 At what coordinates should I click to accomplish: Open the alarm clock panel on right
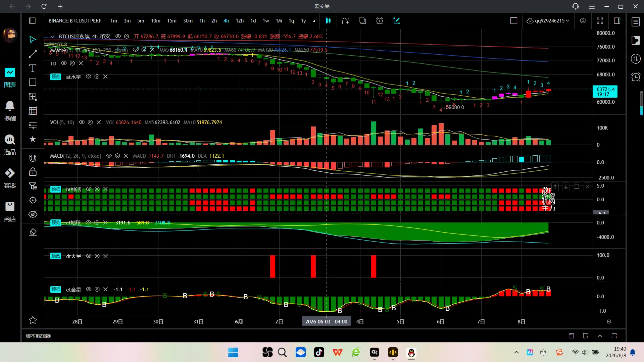click(636, 77)
